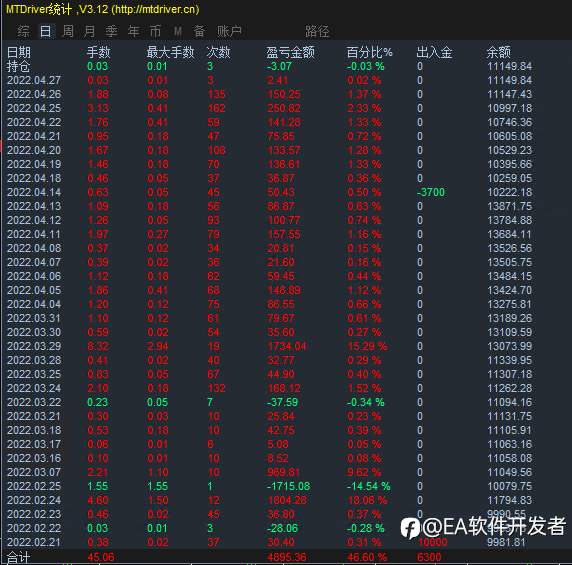Select the 2022.04.04 date row
Image resolution: width=572 pixels, height=565 pixels.
269,304
